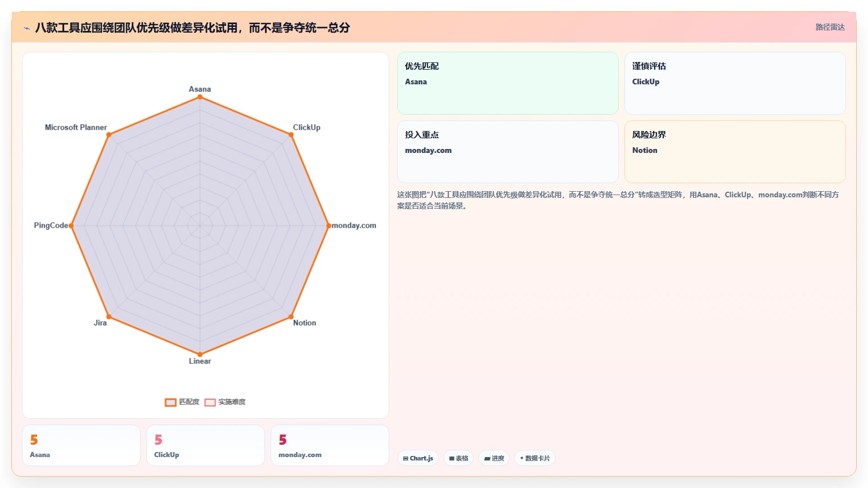Viewport: 868px width, 488px height.
Task: Click the PingCode data point on the radar
Action: [71, 225]
